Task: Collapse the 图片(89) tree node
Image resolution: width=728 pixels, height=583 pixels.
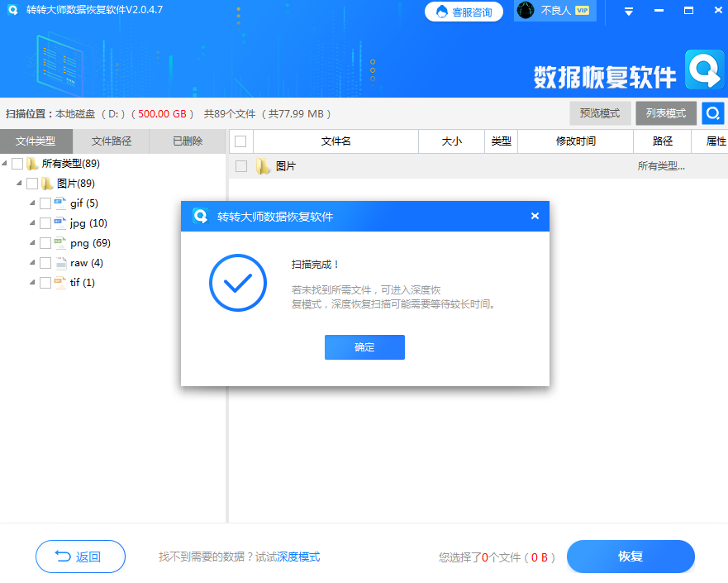Action: tap(21, 183)
